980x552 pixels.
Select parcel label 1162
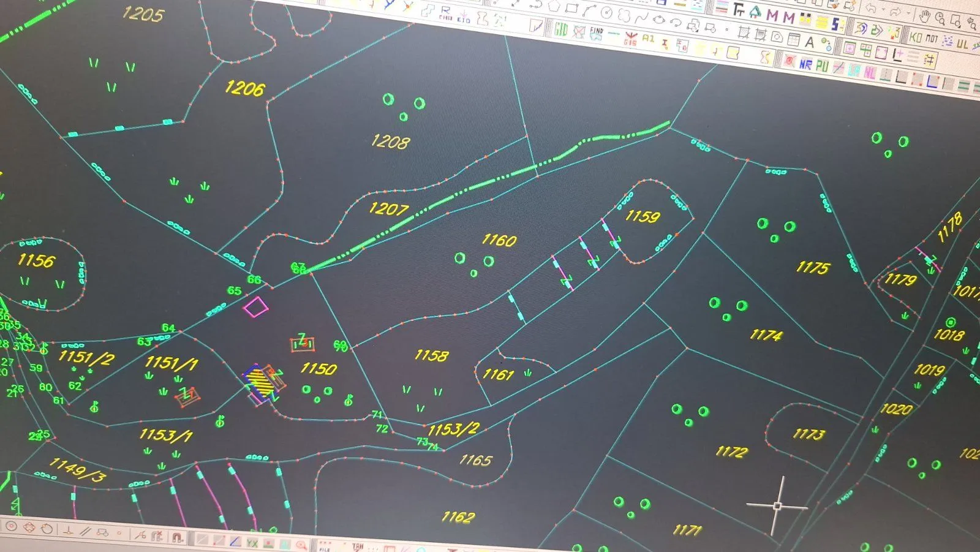click(458, 517)
